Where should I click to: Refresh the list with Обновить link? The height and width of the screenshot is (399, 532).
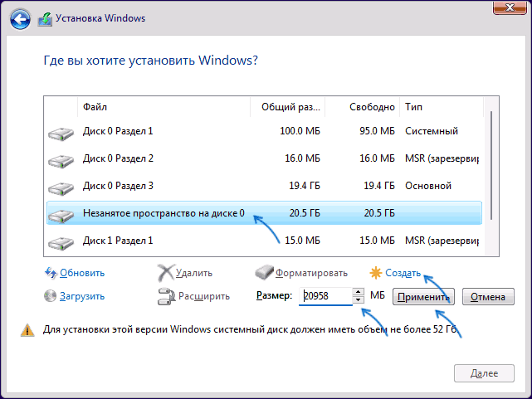click(x=82, y=273)
